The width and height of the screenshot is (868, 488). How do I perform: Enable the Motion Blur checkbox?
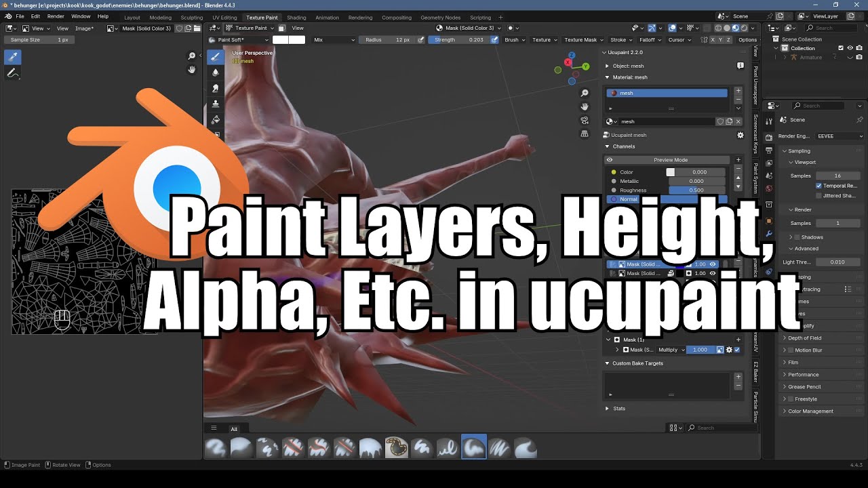point(791,350)
